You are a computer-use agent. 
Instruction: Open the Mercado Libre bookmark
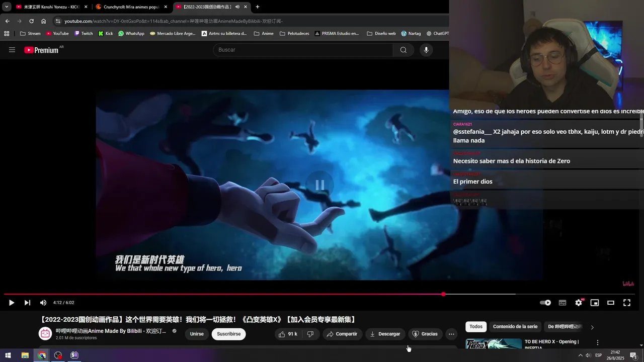click(173, 34)
